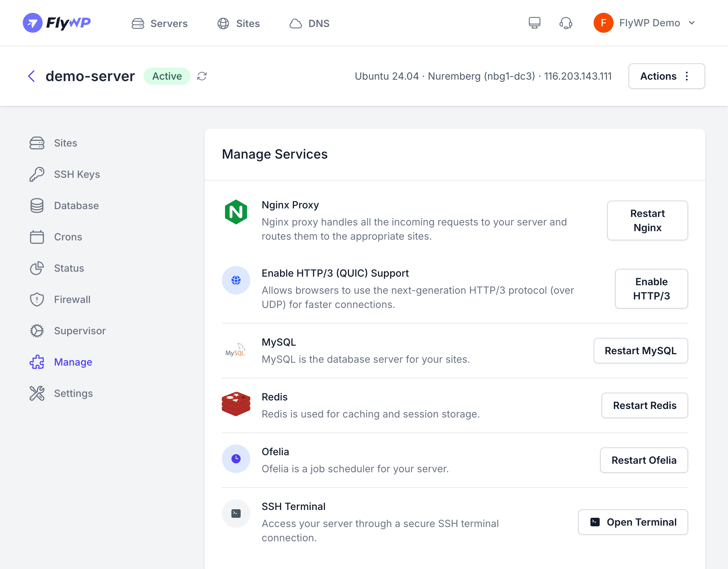Open the Actions menu
Viewport: 728px width, 569px height.
[667, 76]
